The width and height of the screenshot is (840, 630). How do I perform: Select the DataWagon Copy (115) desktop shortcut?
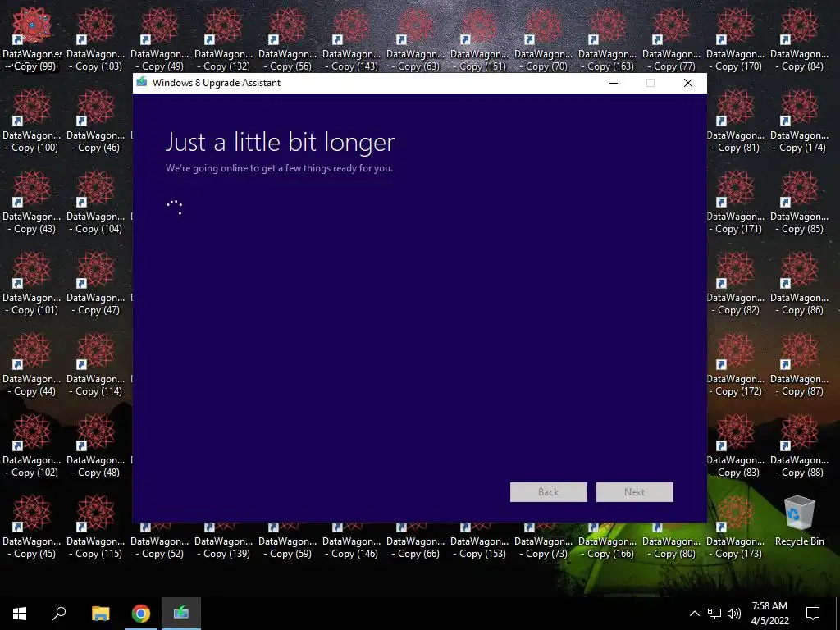[x=95, y=527]
